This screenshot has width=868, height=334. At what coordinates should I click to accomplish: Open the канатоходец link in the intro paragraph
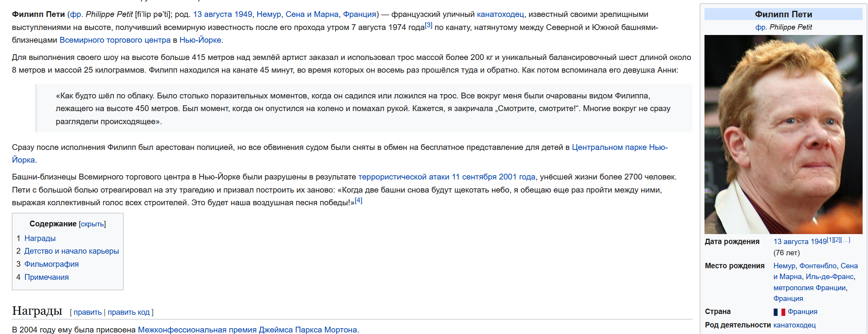[x=501, y=14]
